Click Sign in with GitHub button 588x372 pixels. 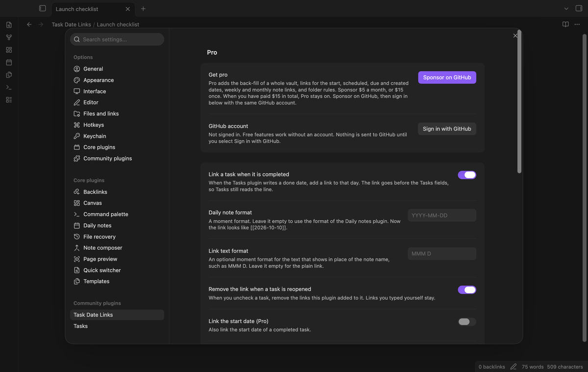click(x=447, y=129)
